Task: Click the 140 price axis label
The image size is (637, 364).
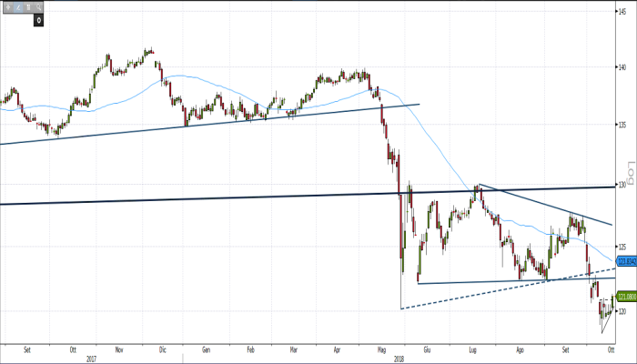Action: tap(623, 66)
